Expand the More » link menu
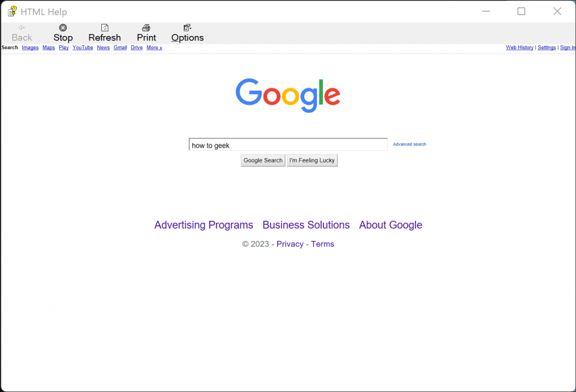 click(154, 48)
